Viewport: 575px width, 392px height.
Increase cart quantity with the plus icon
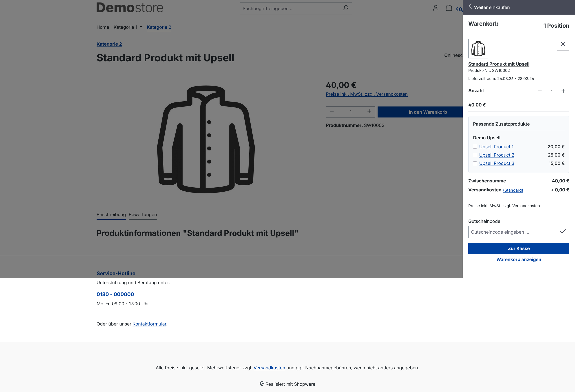point(563,91)
